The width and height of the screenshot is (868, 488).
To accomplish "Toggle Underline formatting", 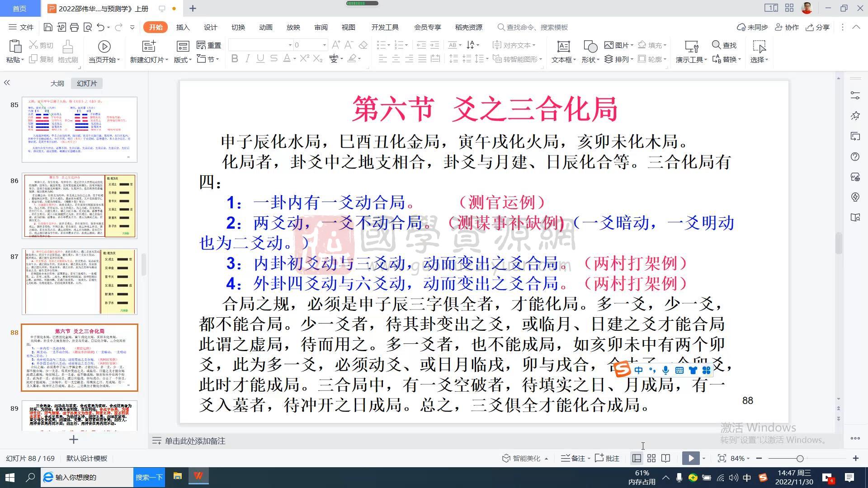I will 260,59.
